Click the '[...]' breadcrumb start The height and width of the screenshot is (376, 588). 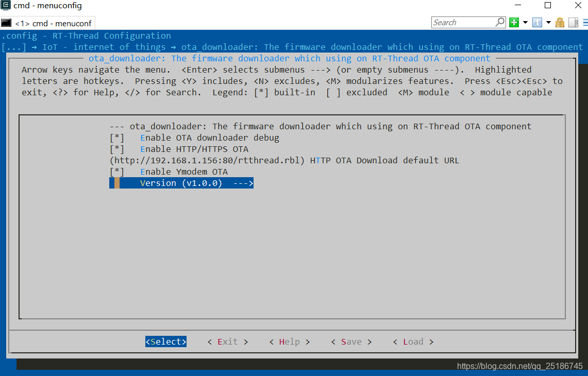pyautogui.click(x=14, y=47)
